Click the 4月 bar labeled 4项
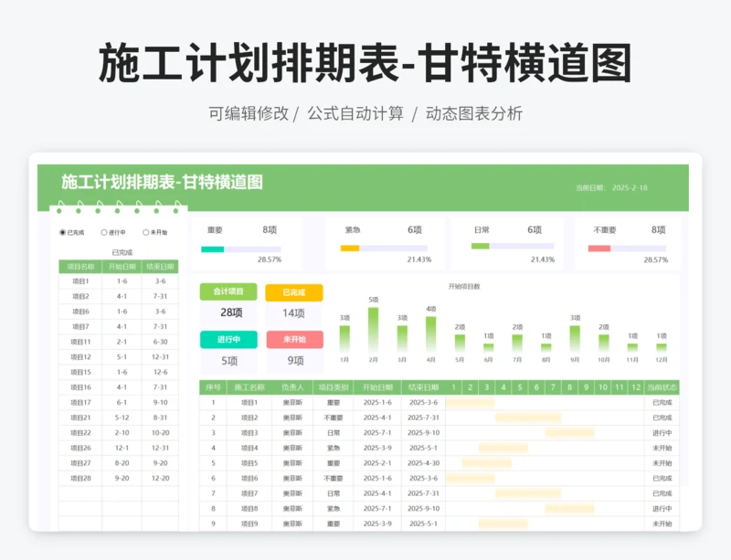Image resolution: width=731 pixels, height=560 pixels. tap(430, 333)
